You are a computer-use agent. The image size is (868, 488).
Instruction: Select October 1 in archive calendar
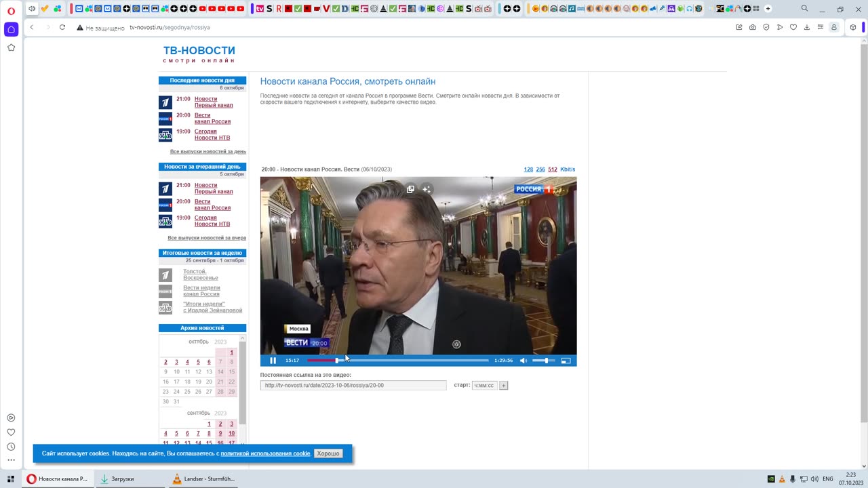click(x=231, y=352)
